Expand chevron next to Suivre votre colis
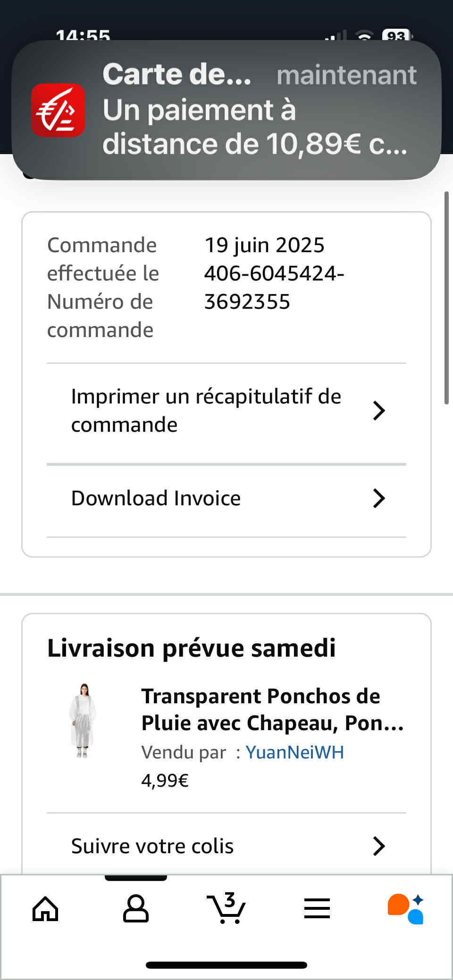The image size is (453, 980). pyautogui.click(x=379, y=846)
